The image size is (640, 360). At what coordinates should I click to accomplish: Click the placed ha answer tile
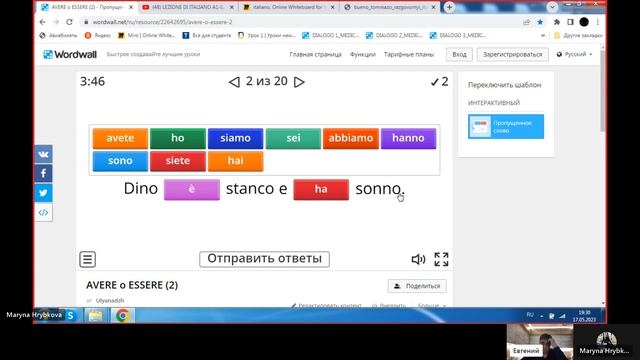321,189
